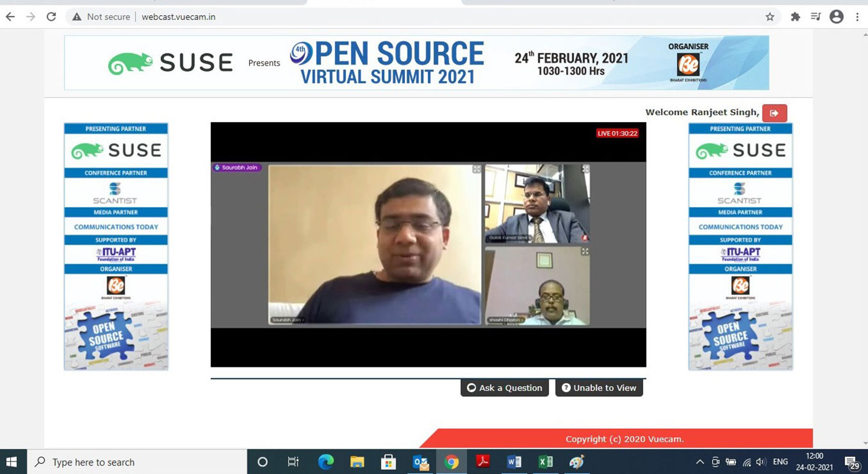Open File Explorer from the taskbar
Viewport: 868px width, 474px height.
(357, 462)
